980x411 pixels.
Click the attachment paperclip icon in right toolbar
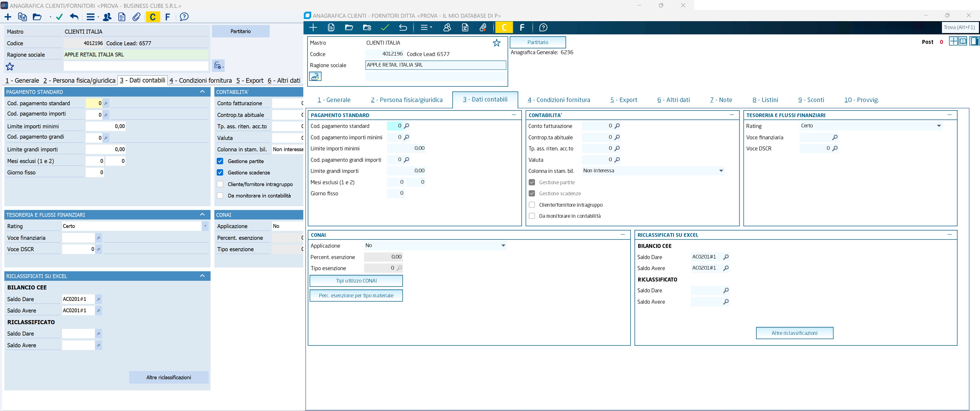(483, 27)
